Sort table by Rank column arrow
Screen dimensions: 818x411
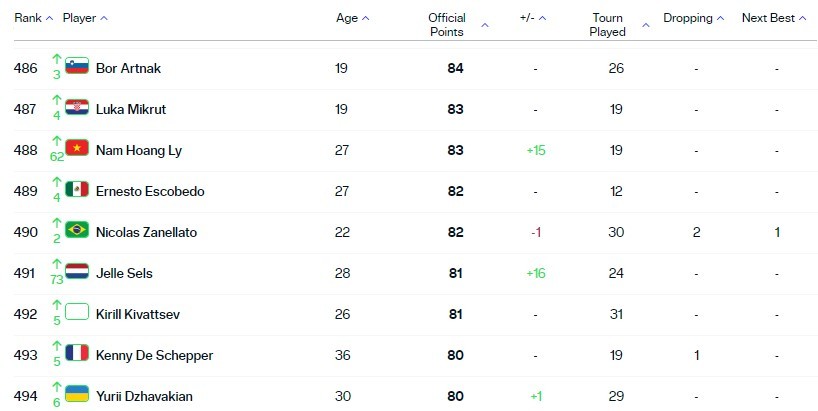click(50, 18)
